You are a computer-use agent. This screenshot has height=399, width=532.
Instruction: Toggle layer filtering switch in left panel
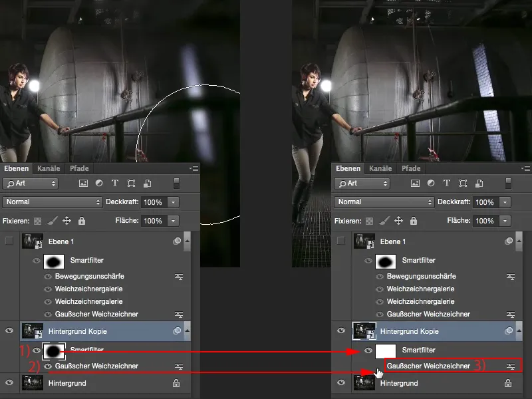[x=176, y=184]
